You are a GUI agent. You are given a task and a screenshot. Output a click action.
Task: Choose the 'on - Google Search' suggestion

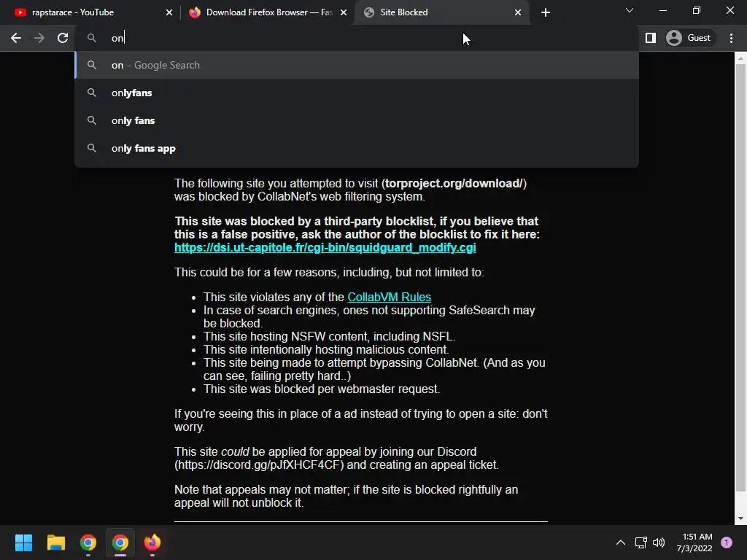(357, 65)
